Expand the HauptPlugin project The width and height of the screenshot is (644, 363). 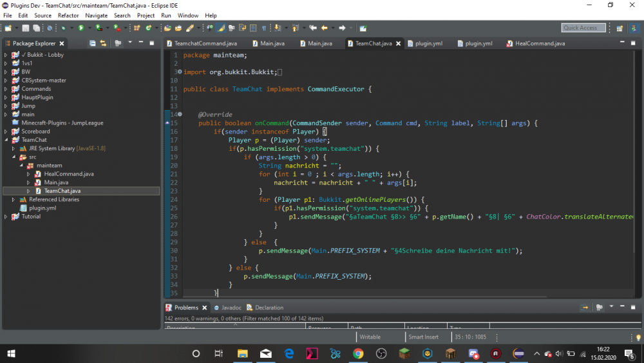[x=6, y=97]
